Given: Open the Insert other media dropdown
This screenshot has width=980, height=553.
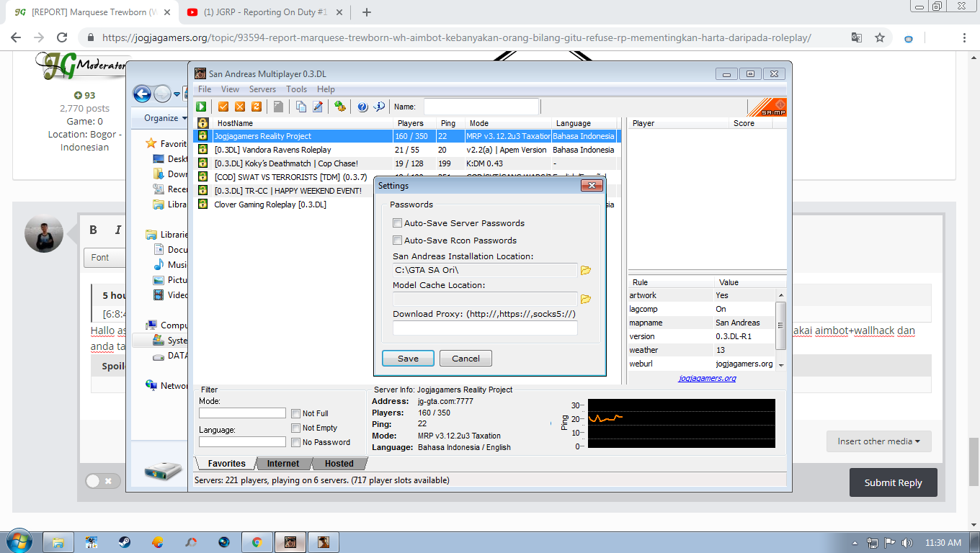Looking at the screenshot, I should pos(878,441).
